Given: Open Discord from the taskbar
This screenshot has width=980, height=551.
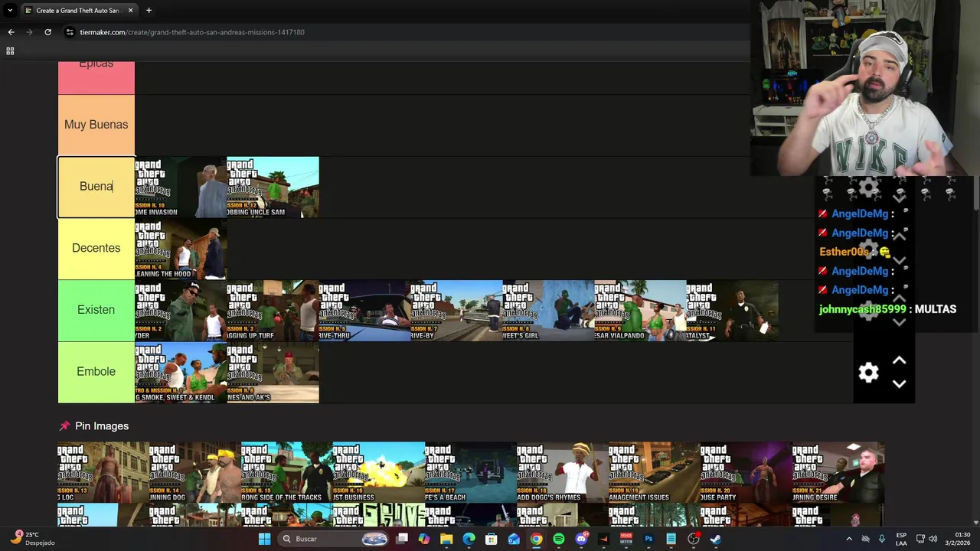Looking at the screenshot, I should coord(581,539).
